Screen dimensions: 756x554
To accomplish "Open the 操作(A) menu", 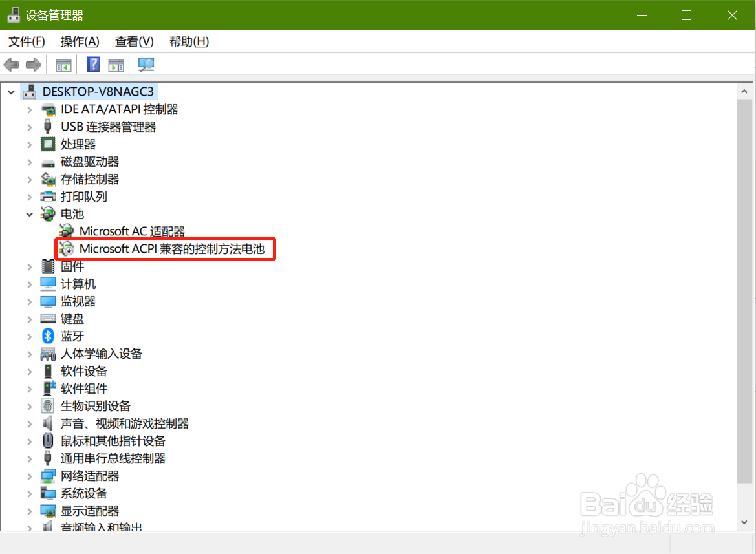I will [x=80, y=41].
